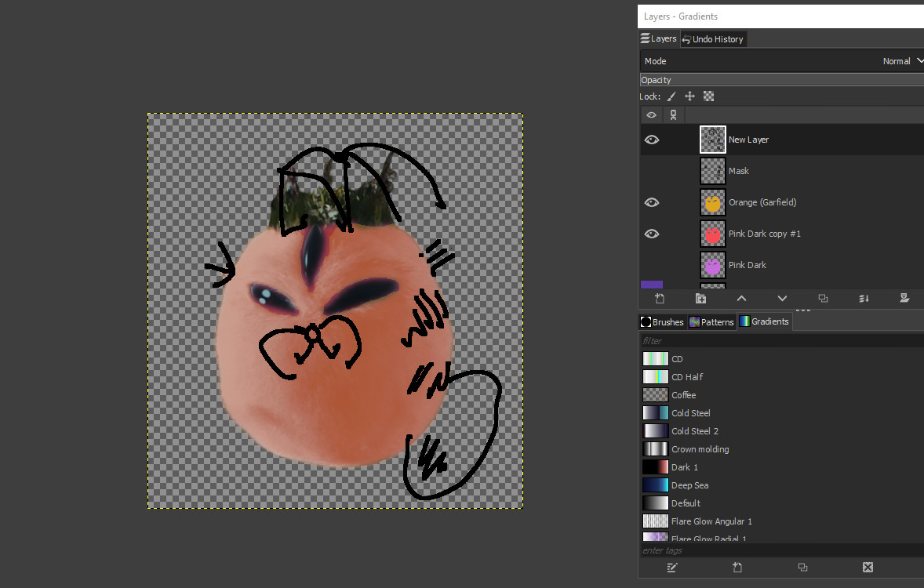
Task: Create a new layer via the page icon
Action: pyautogui.click(x=660, y=299)
